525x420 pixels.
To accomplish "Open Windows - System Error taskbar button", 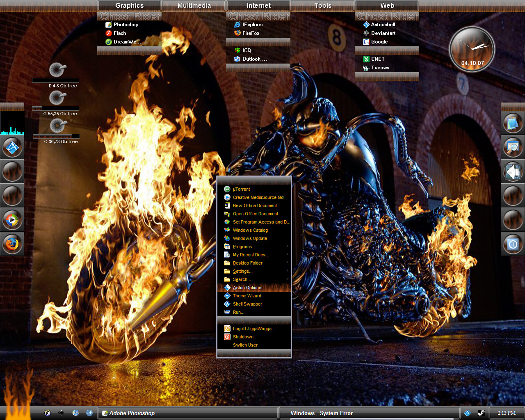I will (369, 413).
